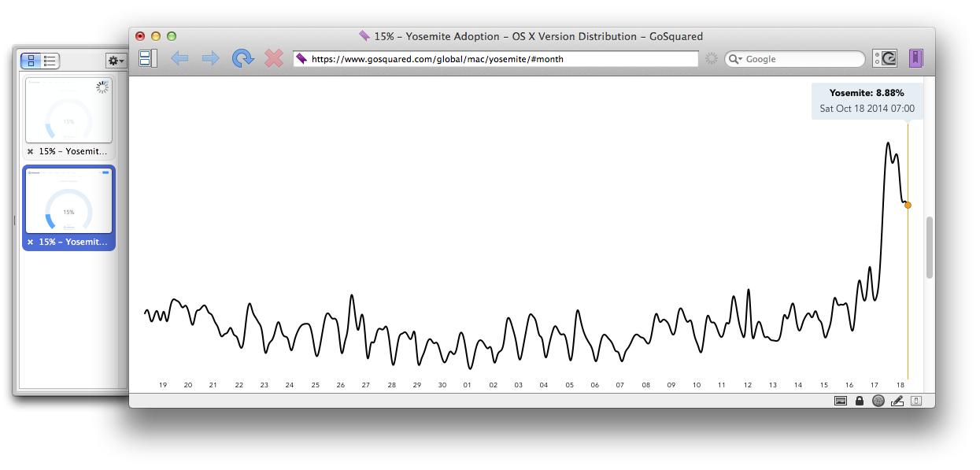Open the speed gauge toolbar icon
The height and width of the screenshot is (470, 980).
[886, 58]
